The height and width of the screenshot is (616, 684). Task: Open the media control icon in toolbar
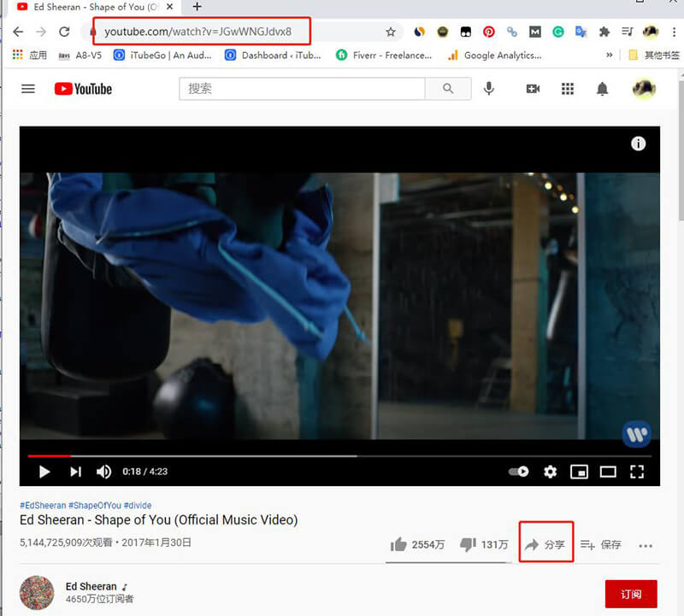(628, 32)
